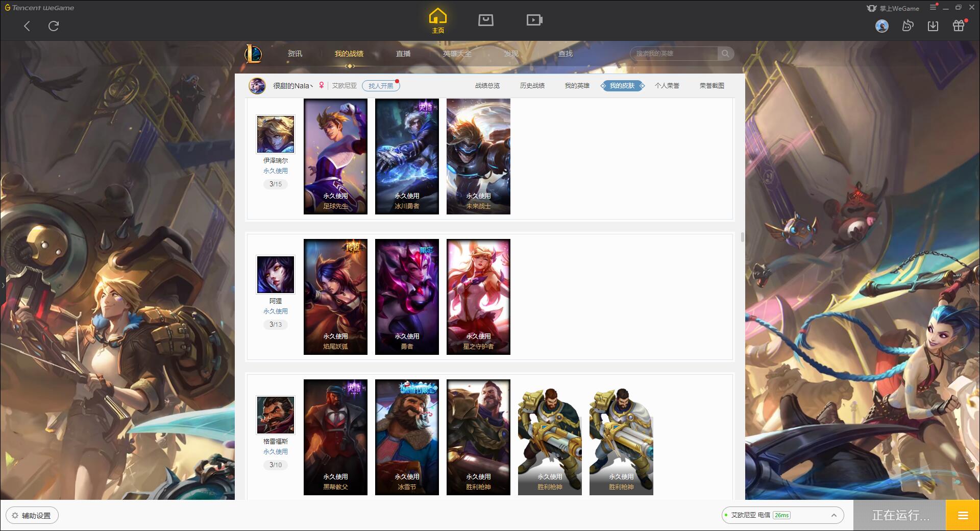Switch to the 直播 tab
980x531 pixels.
point(403,54)
